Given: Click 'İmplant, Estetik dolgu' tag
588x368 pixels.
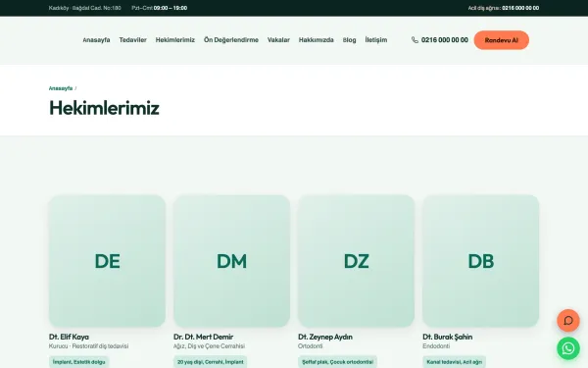Looking at the screenshot, I should pyautogui.click(x=78, y=362).
